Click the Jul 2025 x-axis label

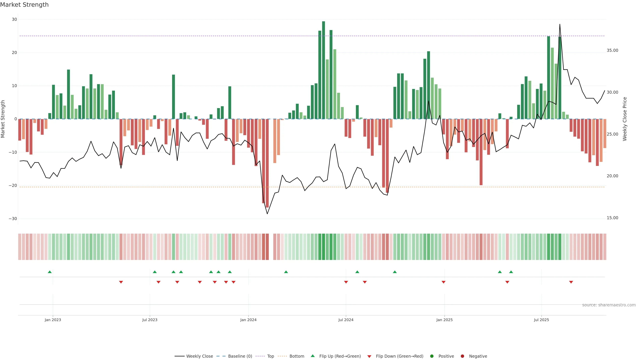click(x=541, y=320)
